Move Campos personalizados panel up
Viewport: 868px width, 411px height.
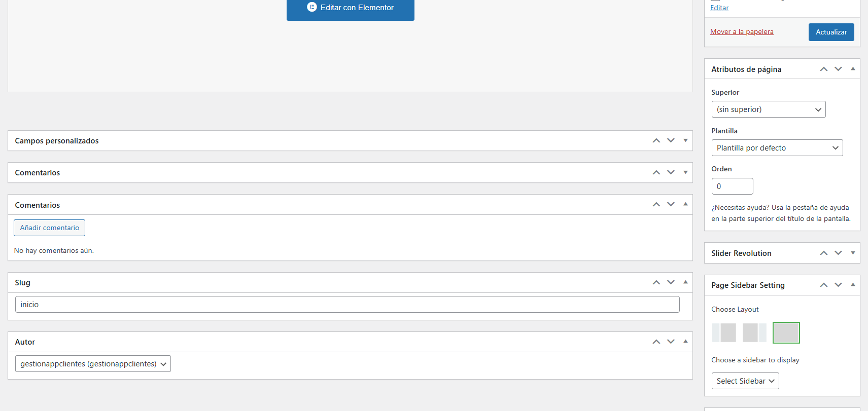click(x=656, y=140)
